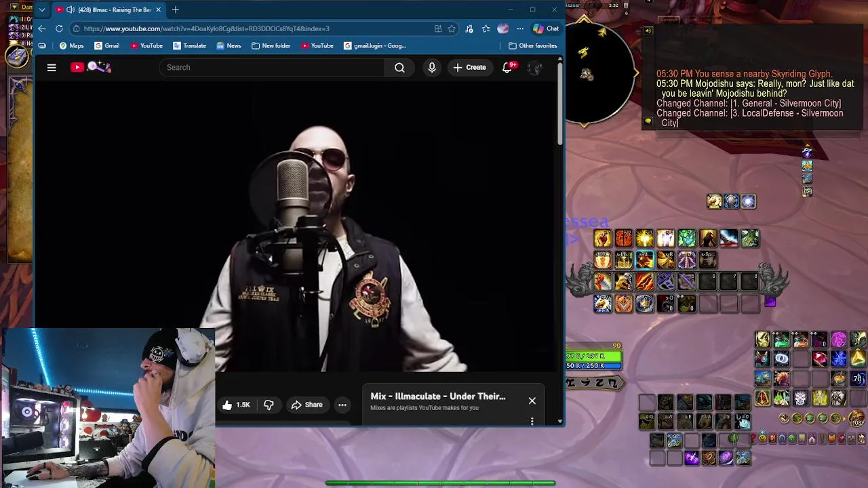Screen dimensions: 868x488
Task: Reload the page with the refresh icon
Action: click(59, 28)
